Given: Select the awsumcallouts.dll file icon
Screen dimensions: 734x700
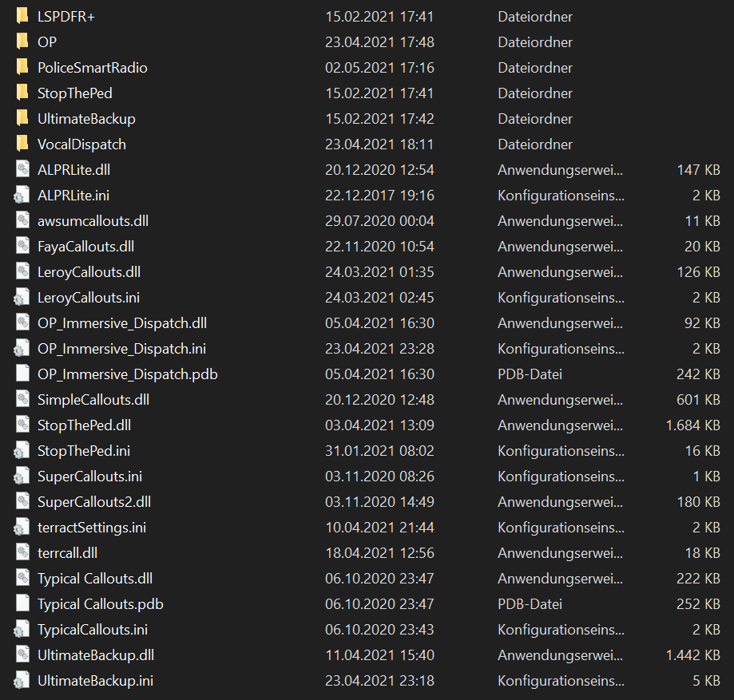Looking at the screenshot, I should [x=22, y=220].
